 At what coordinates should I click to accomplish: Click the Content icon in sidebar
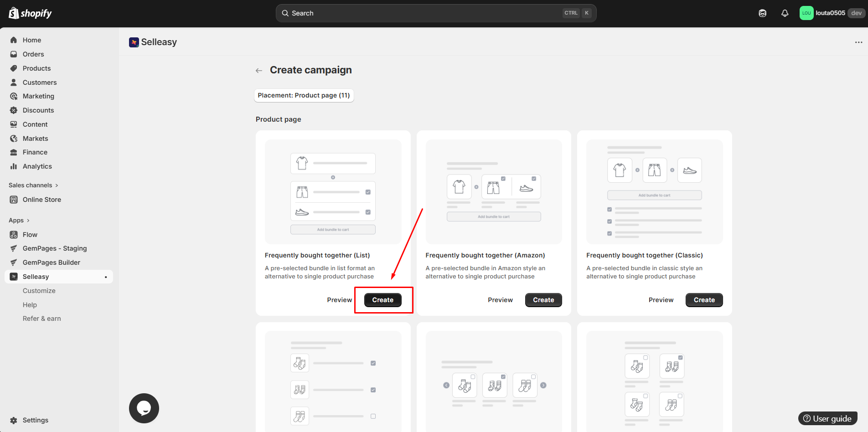click(14, 124)
